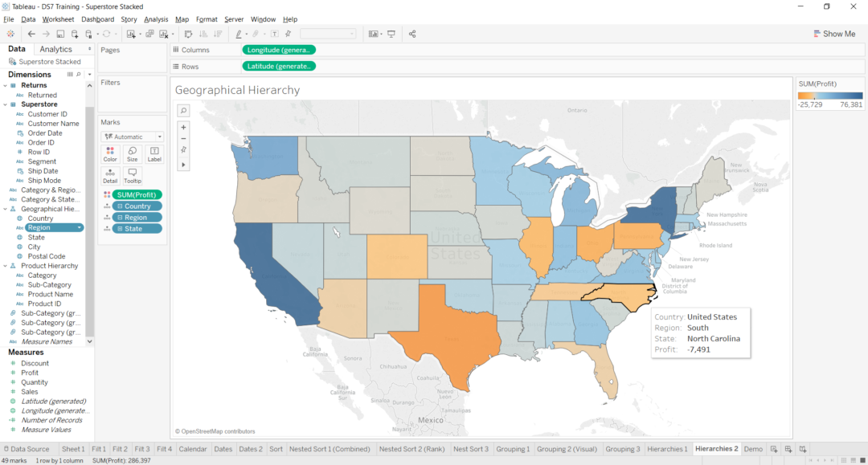Screen dimensions: 868x465
Task: Click the Detail marks button
Action: (110, 178)
